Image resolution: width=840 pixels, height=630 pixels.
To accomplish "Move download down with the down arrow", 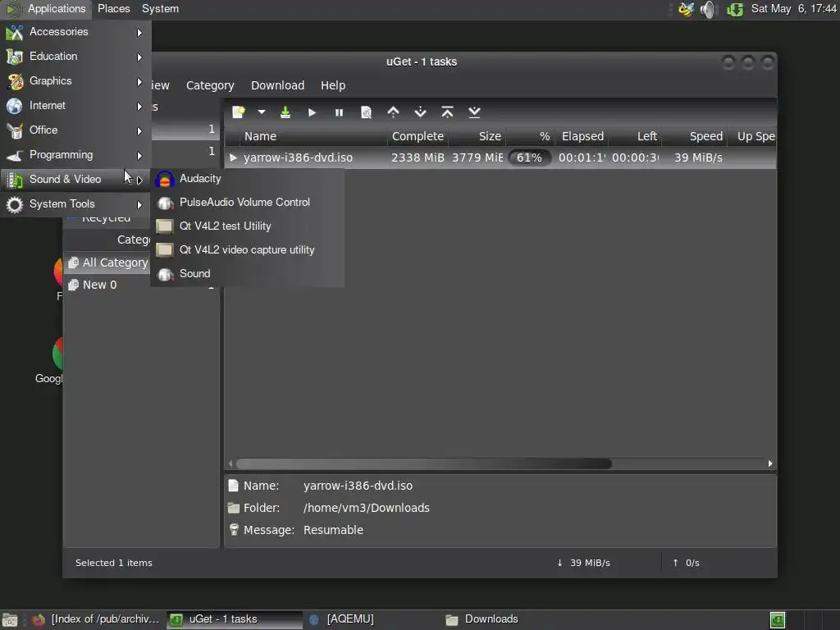I will pyautogui.click(x=421, y=112).
